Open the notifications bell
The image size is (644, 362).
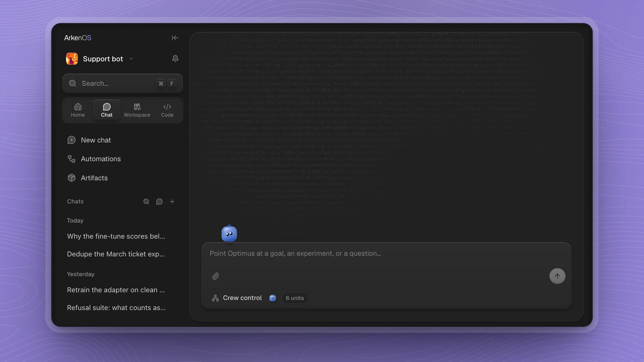[x=175, y=59]
